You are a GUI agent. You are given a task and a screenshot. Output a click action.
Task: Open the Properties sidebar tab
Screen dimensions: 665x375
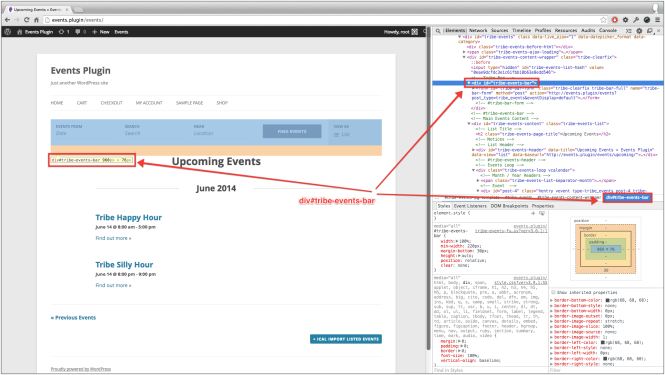(x=543, y=206)
